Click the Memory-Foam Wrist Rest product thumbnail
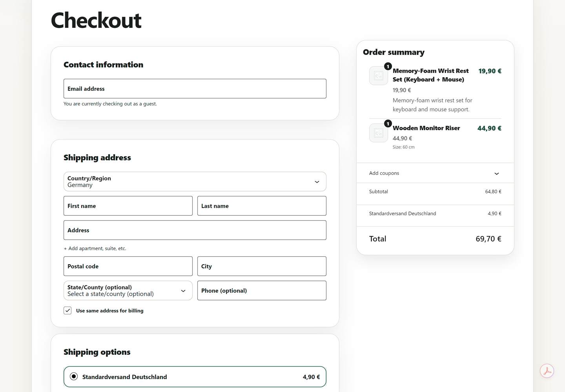The height and width of the screenshot is (392, 565). (x=378, y=76)
